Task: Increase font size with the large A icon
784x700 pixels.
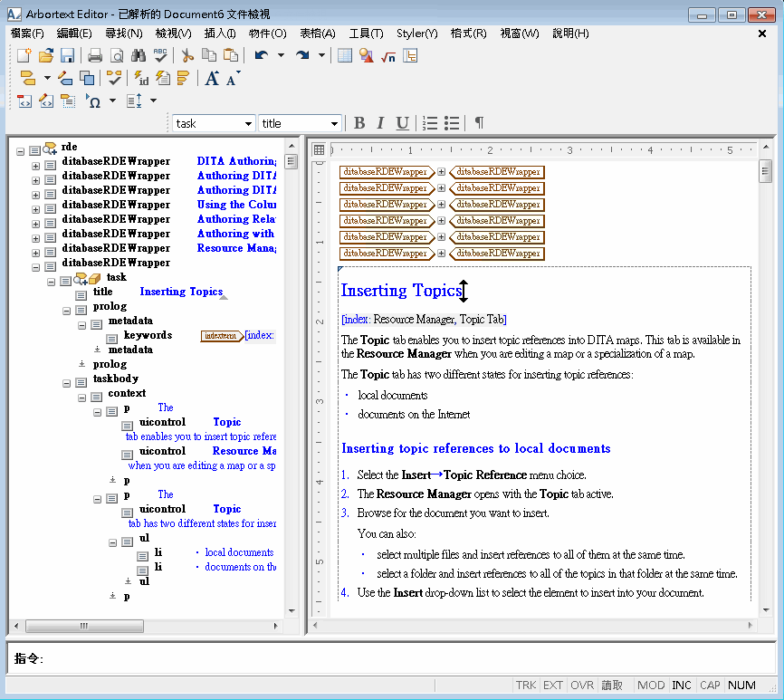Action: click(x=212, y=79)
